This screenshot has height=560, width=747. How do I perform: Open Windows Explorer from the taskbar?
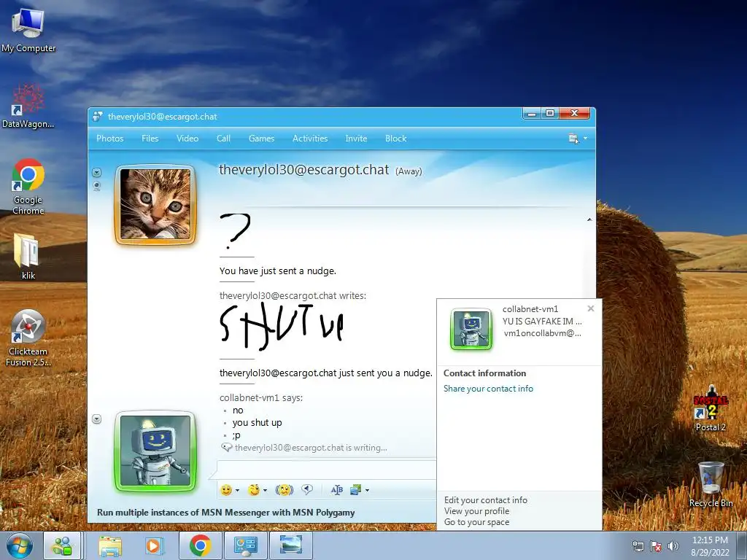click(x=110, y=545)
